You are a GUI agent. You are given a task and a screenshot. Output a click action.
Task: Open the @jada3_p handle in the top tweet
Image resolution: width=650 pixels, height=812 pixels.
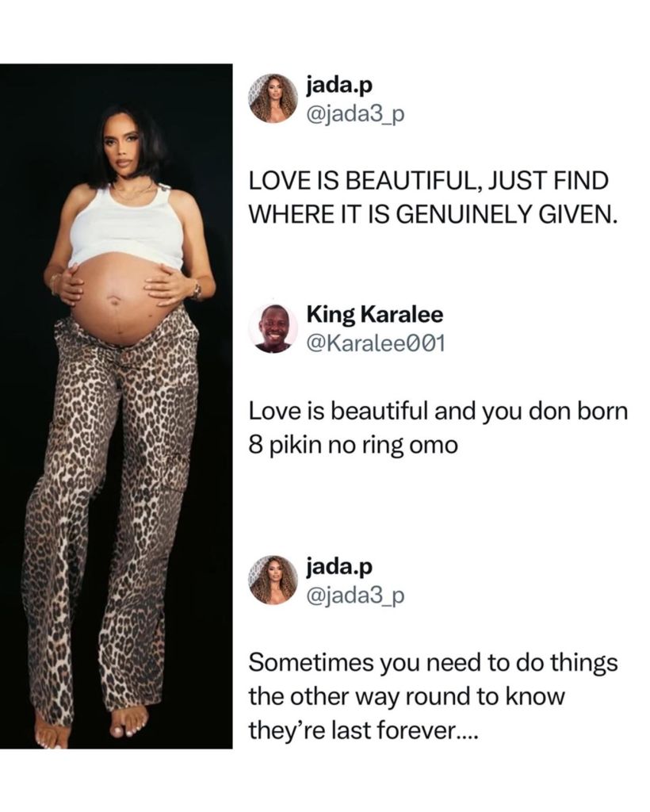point(356,115)
